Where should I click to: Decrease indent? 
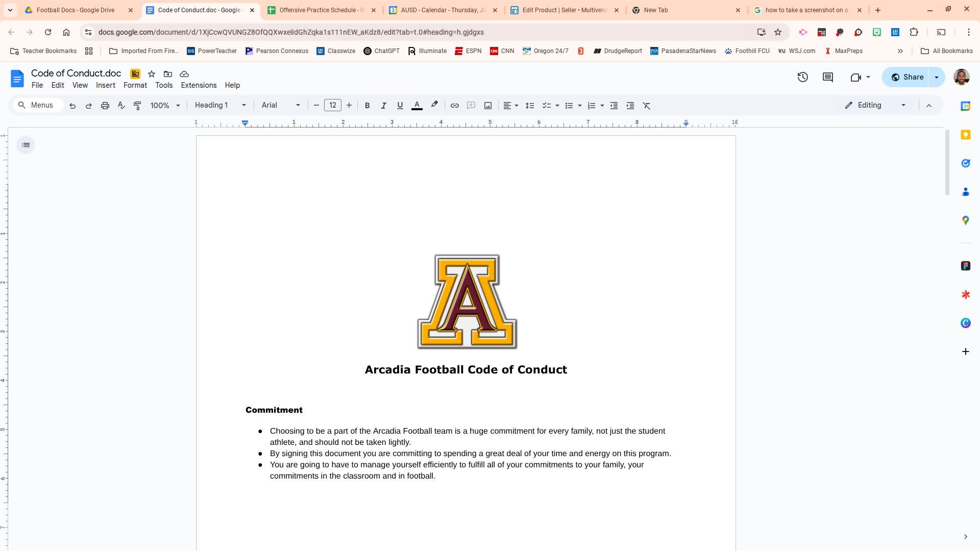pos(614,106)
